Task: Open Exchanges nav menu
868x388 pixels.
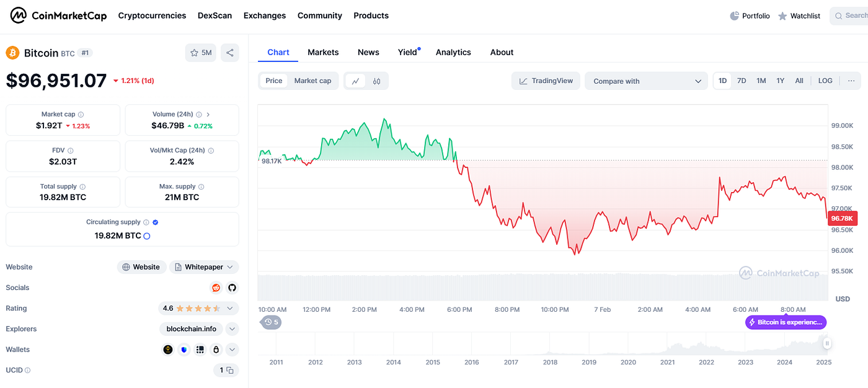Action: click(x=265, y=15)
